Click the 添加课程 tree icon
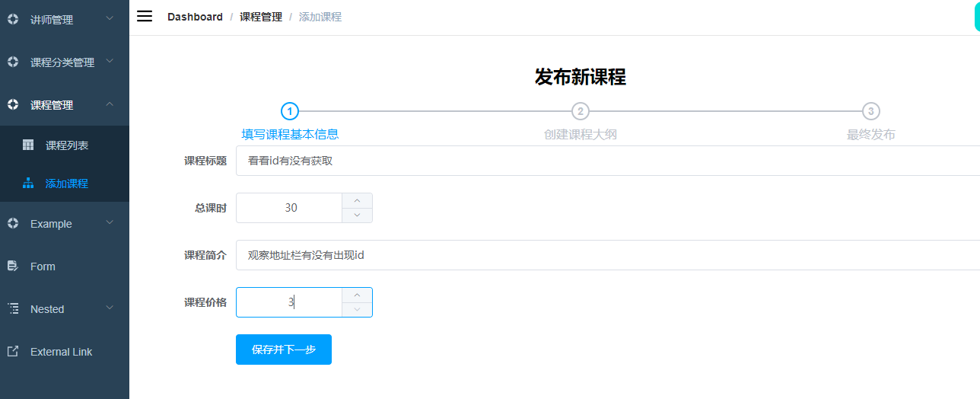 coord(28,183)
